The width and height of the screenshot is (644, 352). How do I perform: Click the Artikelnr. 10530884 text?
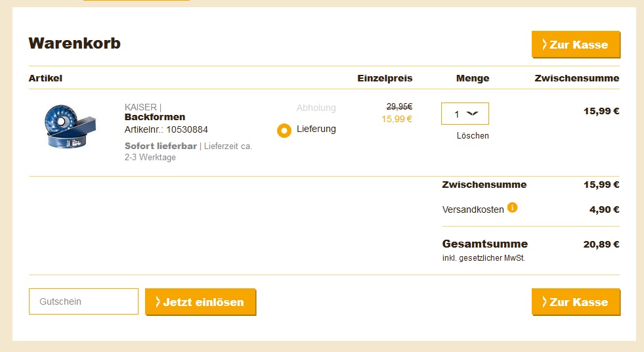coord(166,130)
